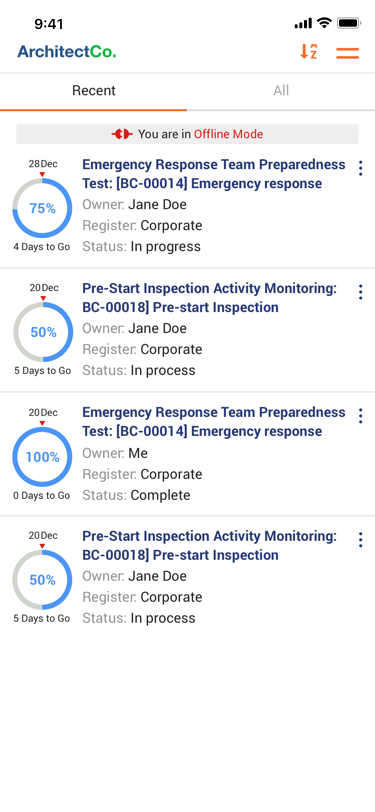Viewport: 375px width, 812px height.
Task: Open kebab menu for first Pre-Start Inspection item
Action: [360, 292]
